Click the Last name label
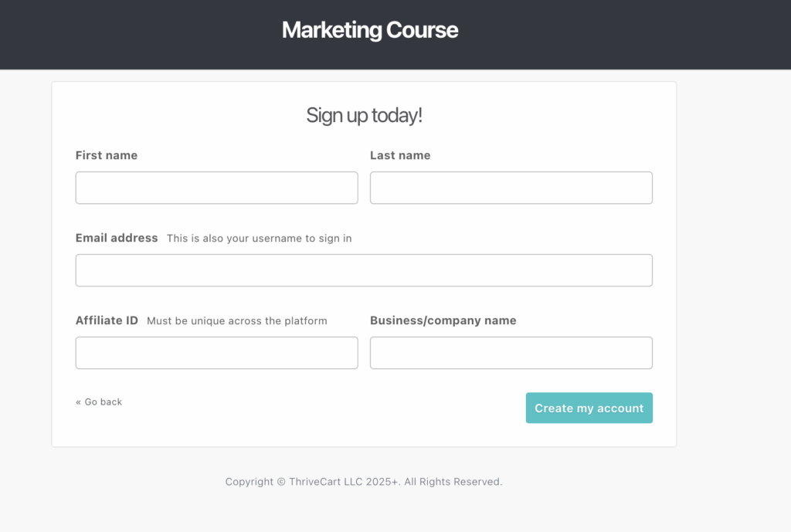 coord(400,155)
